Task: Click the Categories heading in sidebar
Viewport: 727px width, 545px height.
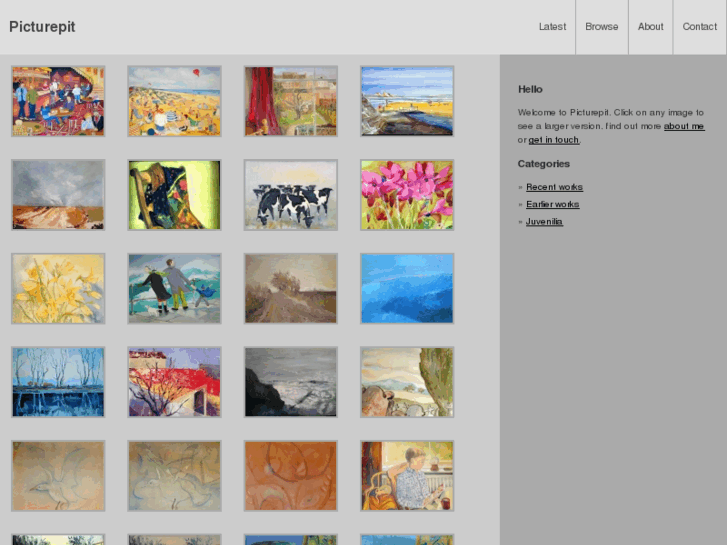Action: tap(543, 164)
